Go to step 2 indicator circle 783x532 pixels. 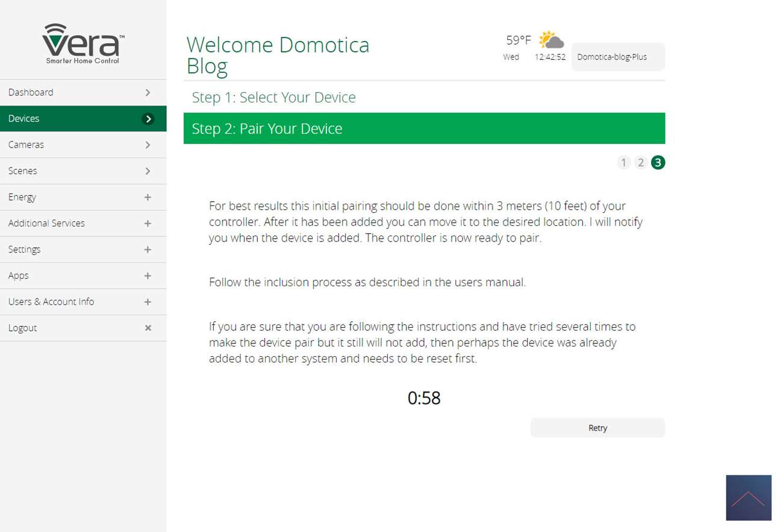point(641,163)
